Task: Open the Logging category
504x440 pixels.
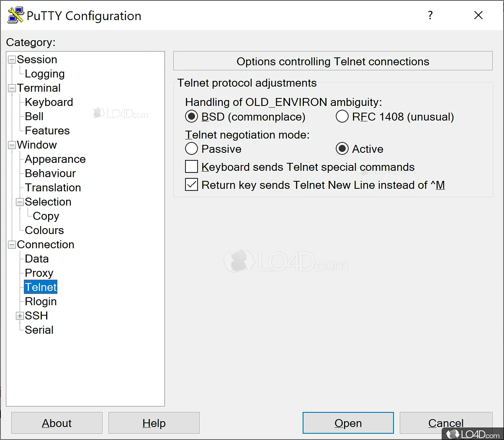Action: [x=45, y=74]
